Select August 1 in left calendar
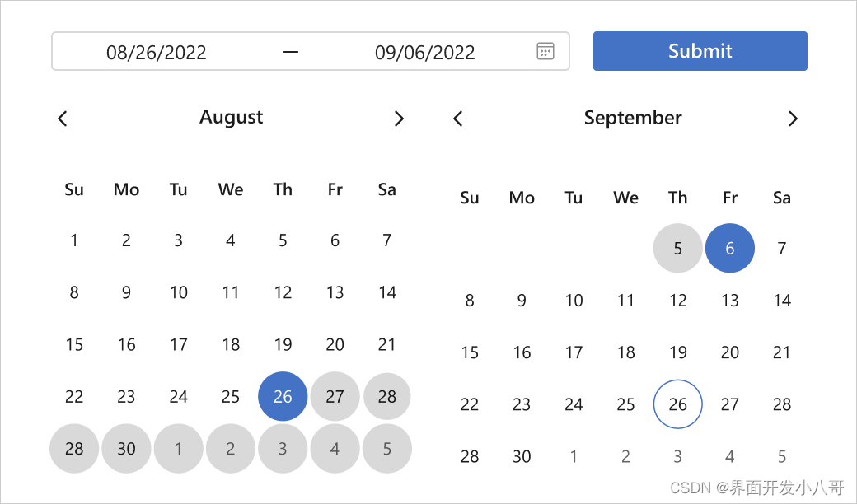Screen dimensions: 857x504 (74, 241)
